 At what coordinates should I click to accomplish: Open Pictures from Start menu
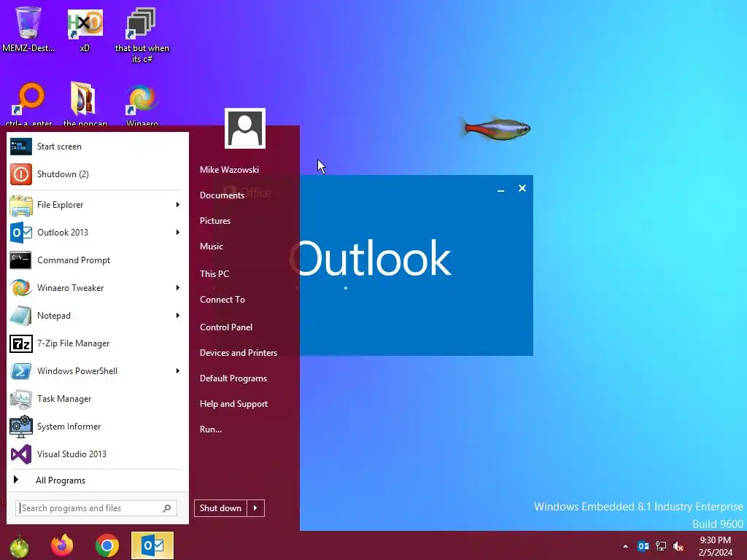(x=215, y=221)
